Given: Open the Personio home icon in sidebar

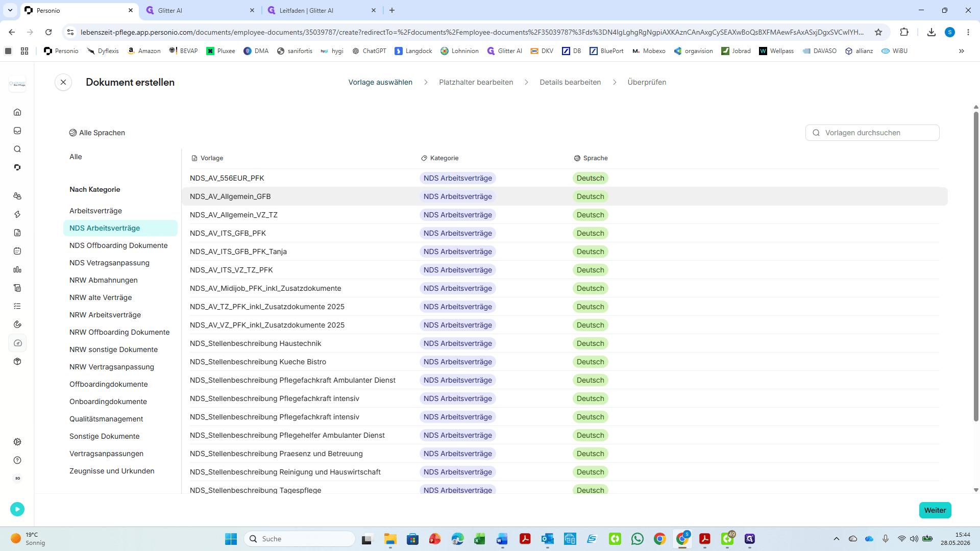Looking at the screenshot, I should (x=17, y=112).
